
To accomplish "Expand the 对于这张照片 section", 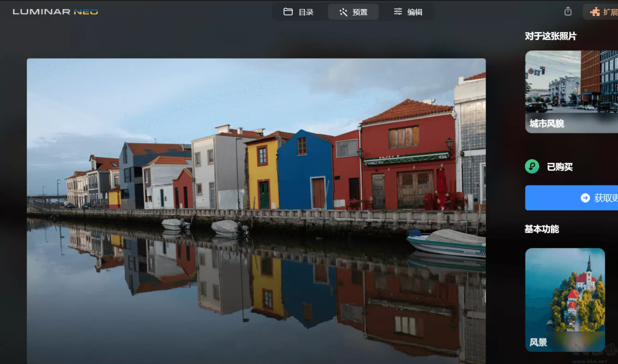I will pos(550,36).
